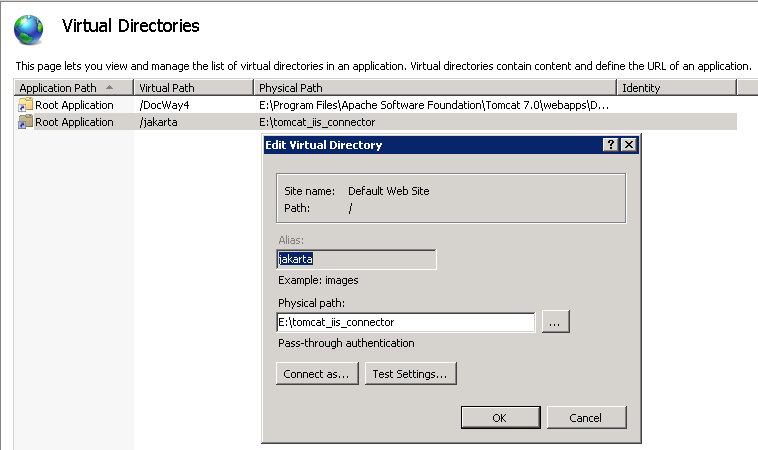Click the /DocWay4 row application icon
The image size is (758, 450).
click(x=26, y=105)
